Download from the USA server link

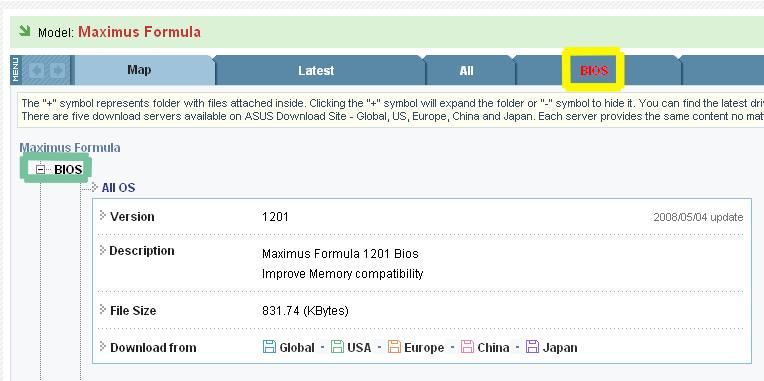pyautogui.click(x=359, y=347)
